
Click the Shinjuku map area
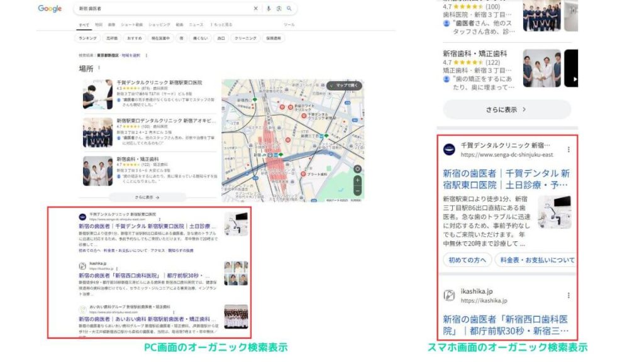click(x=292, y=140)
